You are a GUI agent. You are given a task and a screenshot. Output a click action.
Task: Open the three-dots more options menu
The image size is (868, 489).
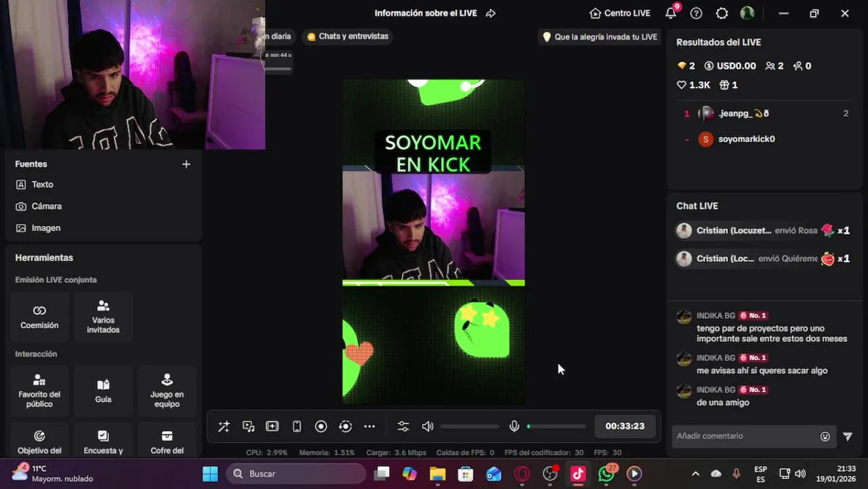(369, 427)
